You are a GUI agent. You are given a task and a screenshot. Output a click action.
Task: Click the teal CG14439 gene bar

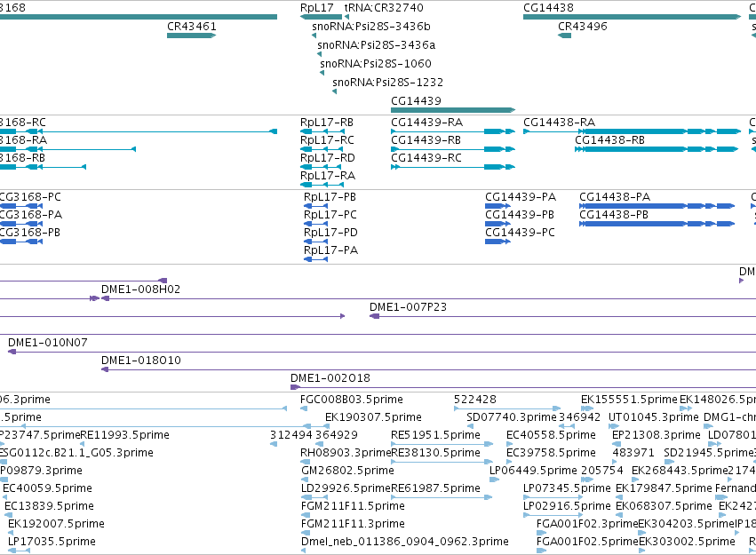[453, 110]
